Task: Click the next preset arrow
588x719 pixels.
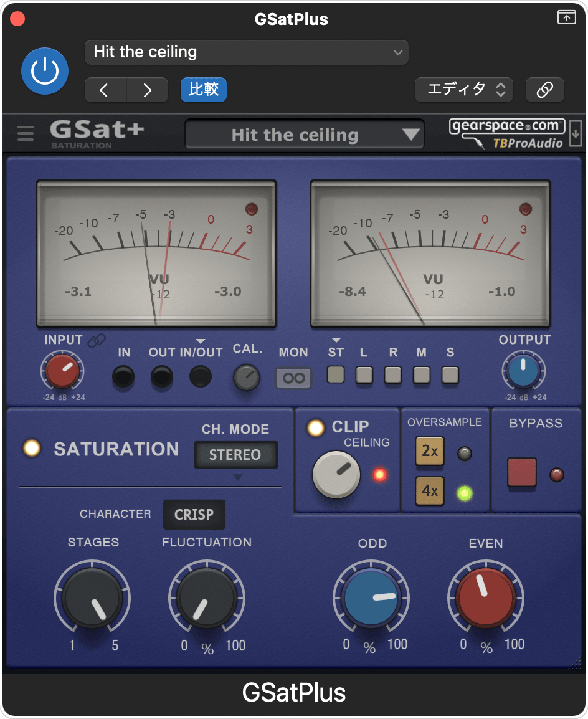Action: point(147,90)
